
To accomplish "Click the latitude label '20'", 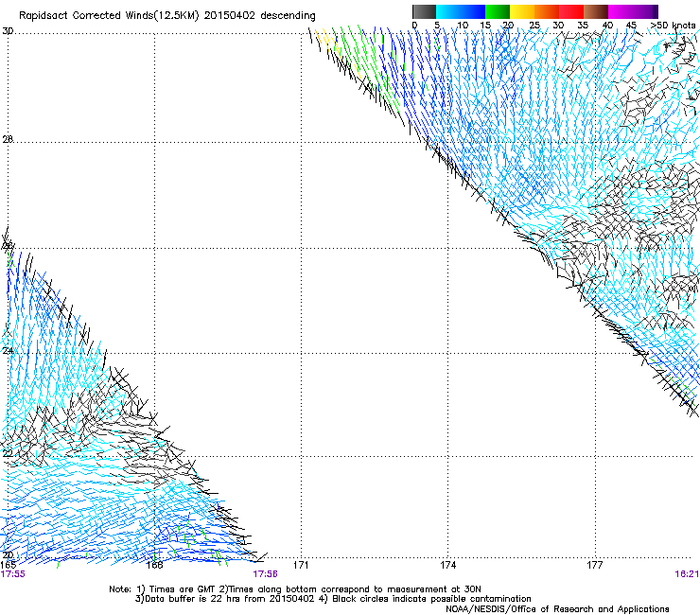I will tap(8, 555).
